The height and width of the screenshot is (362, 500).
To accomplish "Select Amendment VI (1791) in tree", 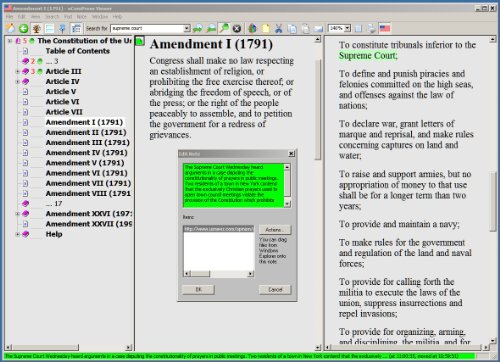I will (87, 173).
